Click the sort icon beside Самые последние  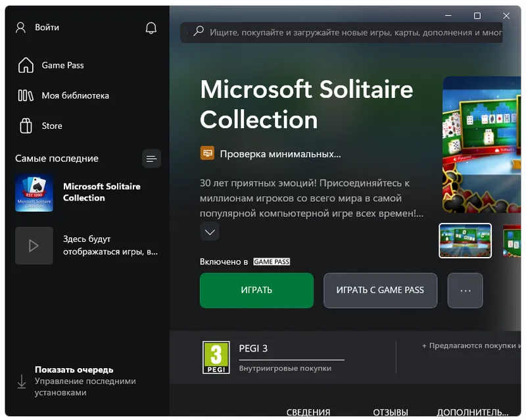151,158
